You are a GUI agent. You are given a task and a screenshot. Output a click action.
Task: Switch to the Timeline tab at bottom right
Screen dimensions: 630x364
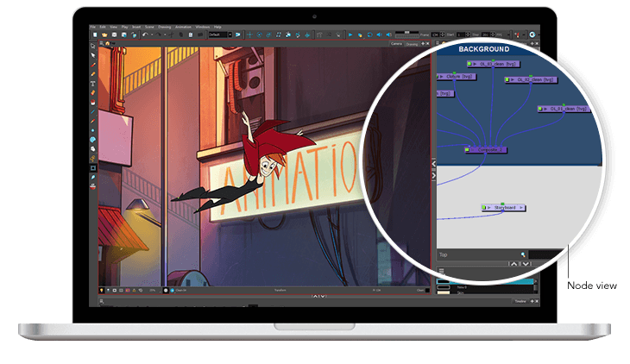(x=520, y=301)
